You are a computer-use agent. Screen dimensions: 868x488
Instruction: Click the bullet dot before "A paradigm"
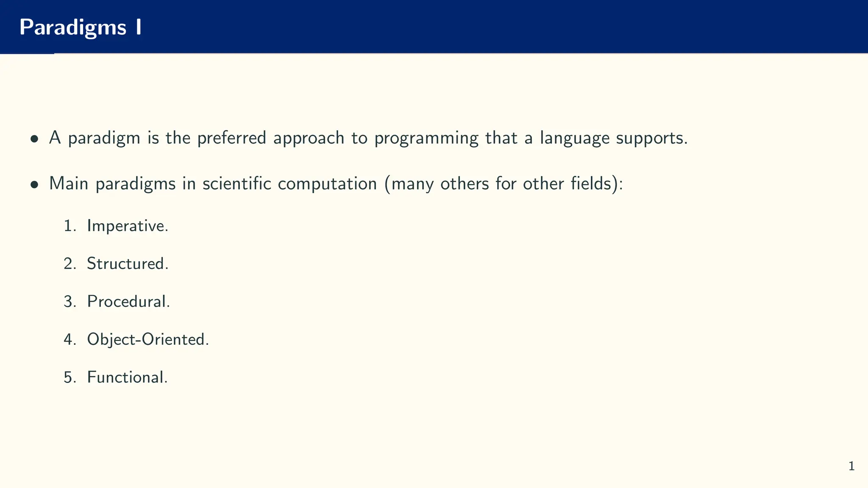coord(35,139)
